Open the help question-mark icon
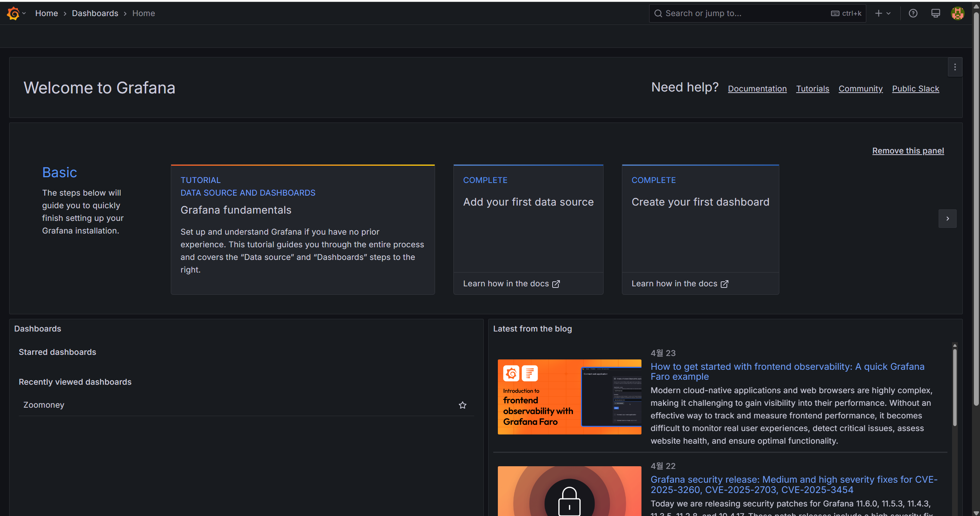This screenshot has height=516, width=980. (913, 13)
